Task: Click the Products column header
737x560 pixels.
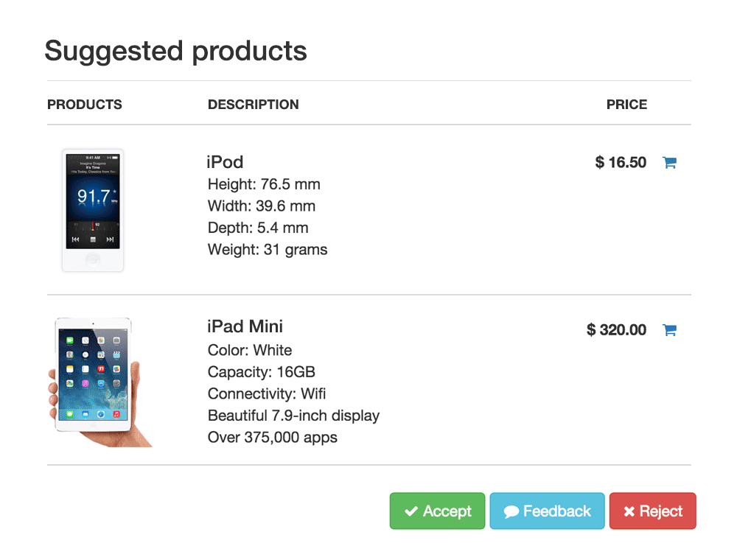Action: [85, 105]
